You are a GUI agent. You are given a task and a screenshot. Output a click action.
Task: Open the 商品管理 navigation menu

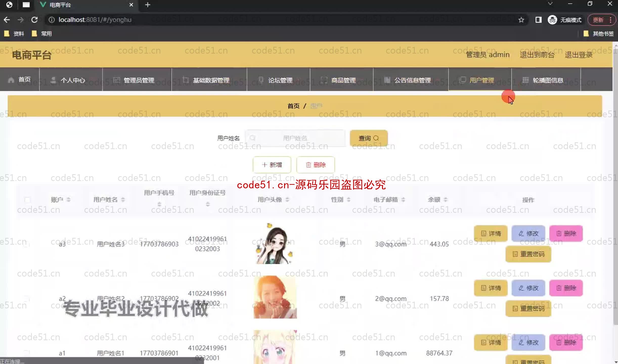[x=342, y=80]
